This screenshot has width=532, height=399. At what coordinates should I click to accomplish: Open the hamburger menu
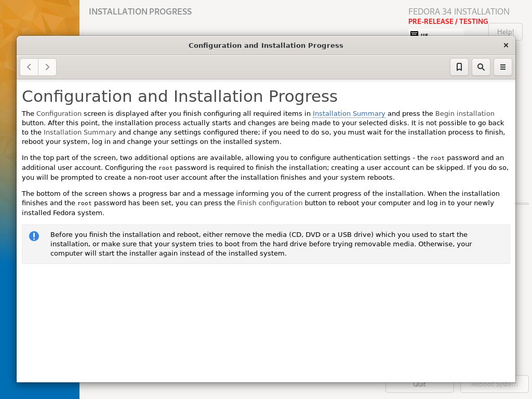(502, 67)
